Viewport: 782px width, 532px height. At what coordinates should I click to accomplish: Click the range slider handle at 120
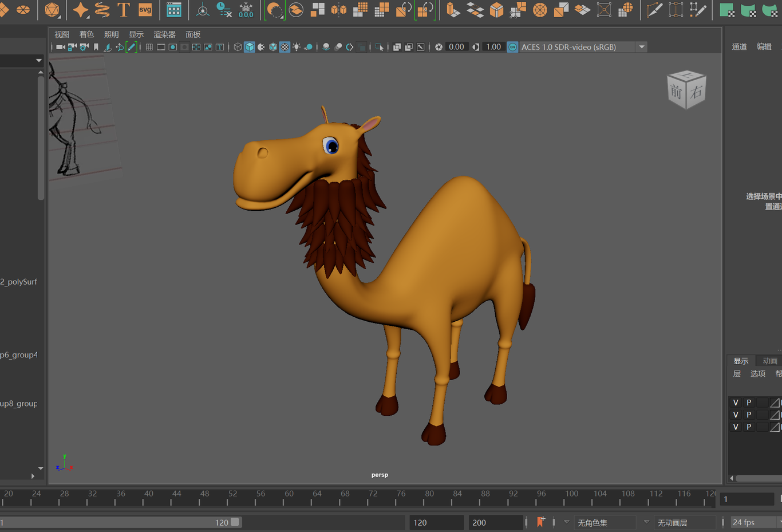pyautogui.click(x=235, y=522)
